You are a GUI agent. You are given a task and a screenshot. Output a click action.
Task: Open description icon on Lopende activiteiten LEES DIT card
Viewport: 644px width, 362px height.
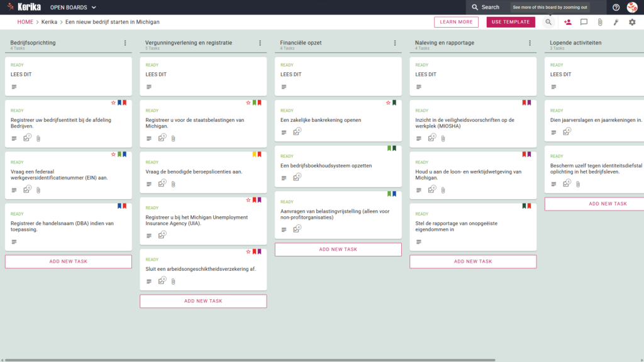pos(553,87)
